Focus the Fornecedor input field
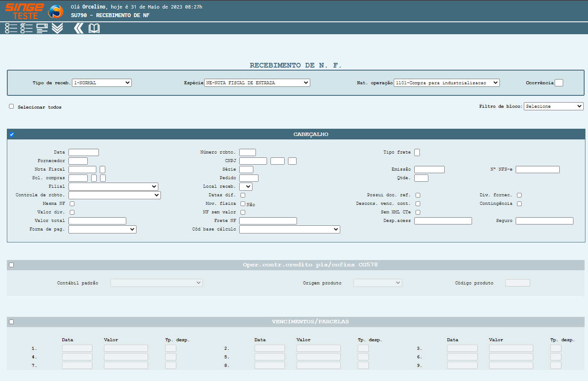Screen dimensions: 588x381 tap(78, 161)
